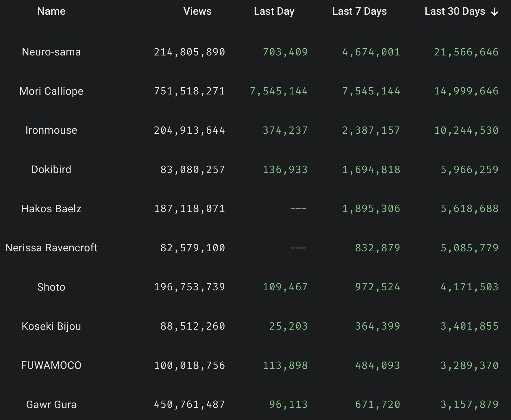Click Mori Calliope's last day value 7,545,144
The image size is (511, 420).
[x=279, y=91]
